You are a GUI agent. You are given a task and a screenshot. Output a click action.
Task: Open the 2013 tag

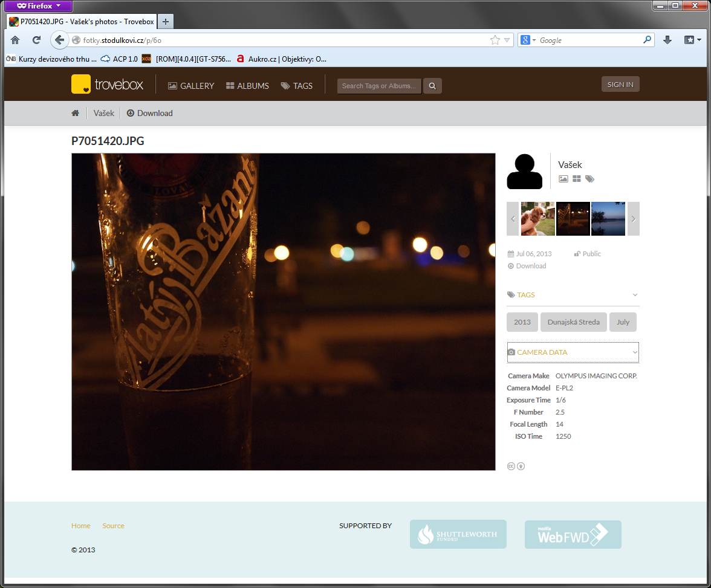click(x=522, y=322)
